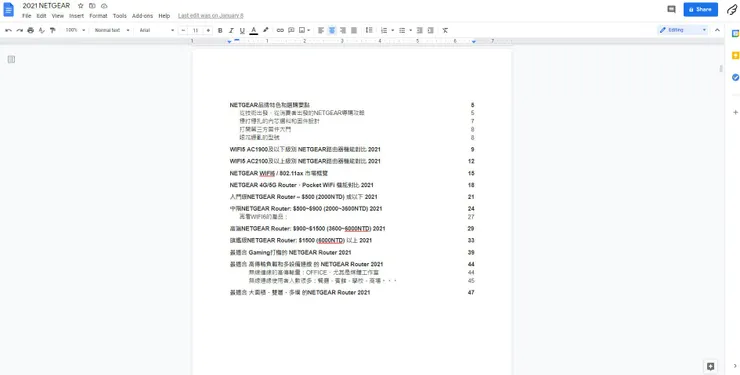Click the Explore button at bottom right

pos(710,366)
